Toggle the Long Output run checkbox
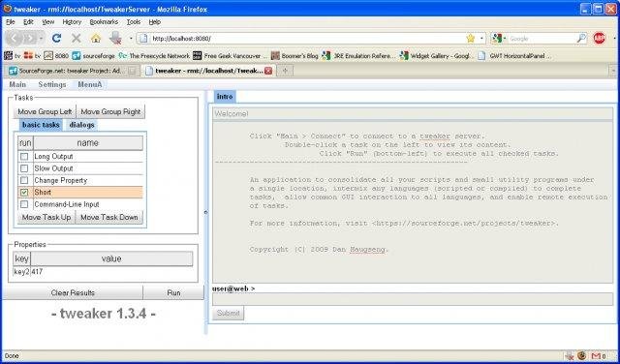The width and height of the screenshot is (620, 364). point(24,157)
